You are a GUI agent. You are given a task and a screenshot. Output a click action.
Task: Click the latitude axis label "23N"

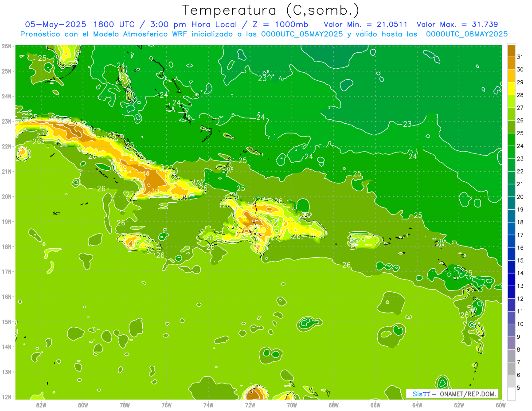pyautogui.click(x=7, y=121)
